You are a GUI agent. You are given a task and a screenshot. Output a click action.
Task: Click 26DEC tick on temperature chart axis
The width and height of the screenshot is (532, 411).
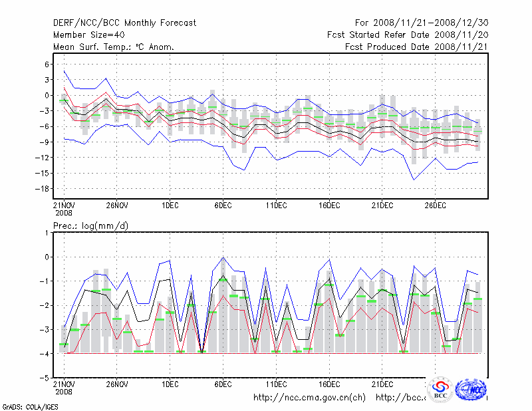tap(436, 205)
